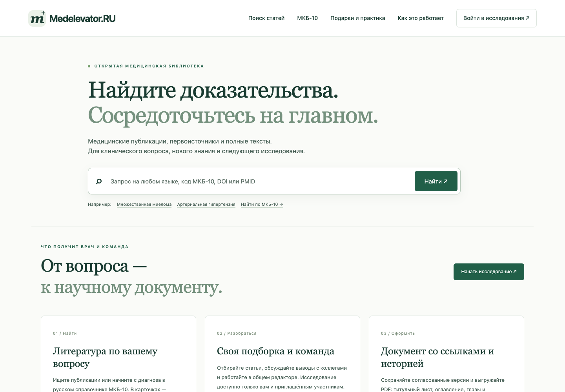The width and height of the screenshot is (565, 392).
Task: Select Как это работает in navigation
Action: coord(421,18)
